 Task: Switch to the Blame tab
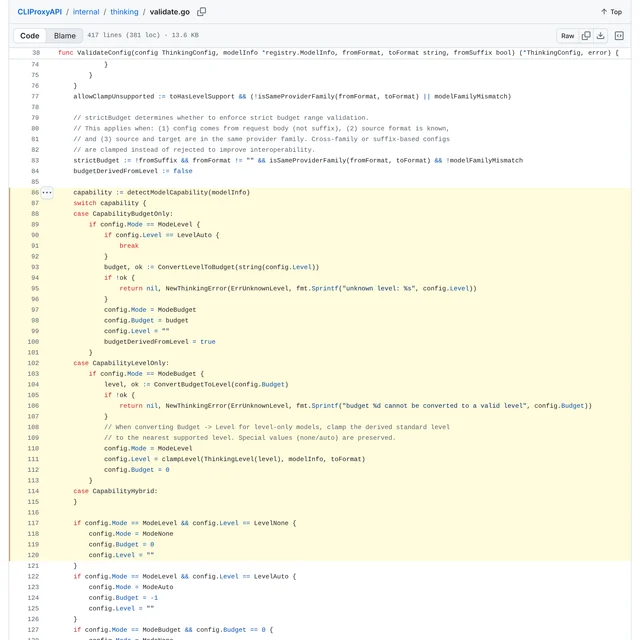[x=64, y=36]
